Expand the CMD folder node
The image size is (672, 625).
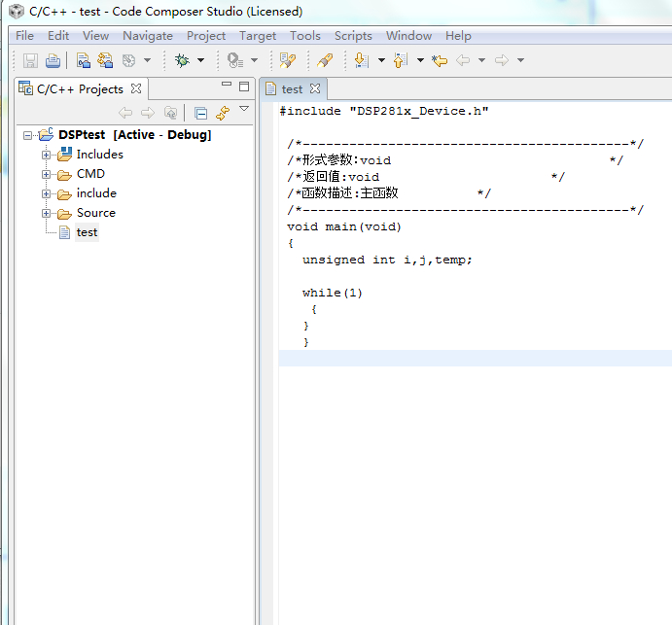click(46, 175)
